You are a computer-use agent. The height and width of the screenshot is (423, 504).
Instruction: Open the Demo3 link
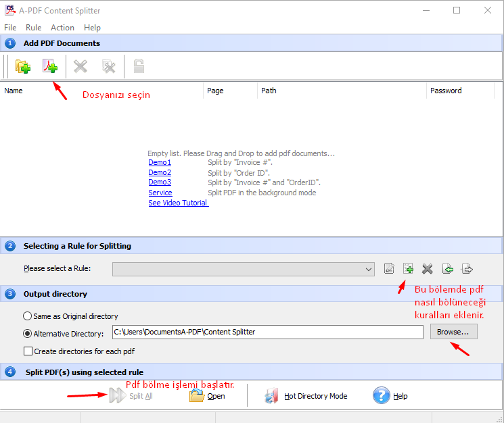pos(160,182)
